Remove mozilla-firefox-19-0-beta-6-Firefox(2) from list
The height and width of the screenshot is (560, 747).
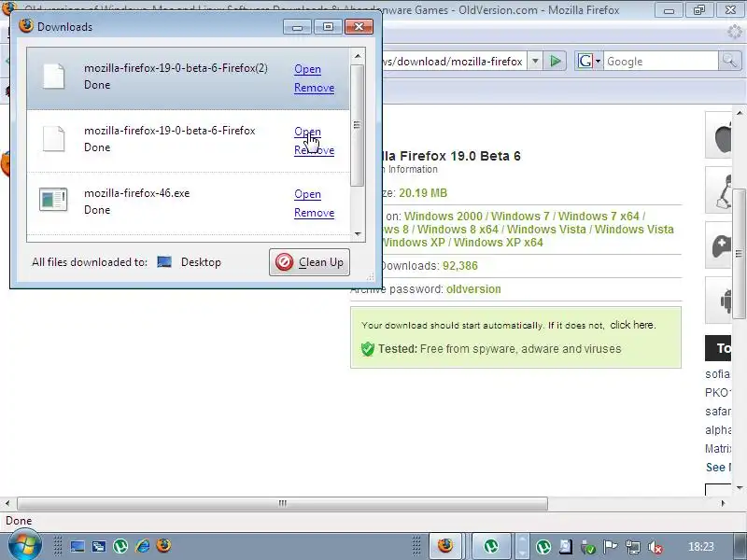tap(314, 88)
